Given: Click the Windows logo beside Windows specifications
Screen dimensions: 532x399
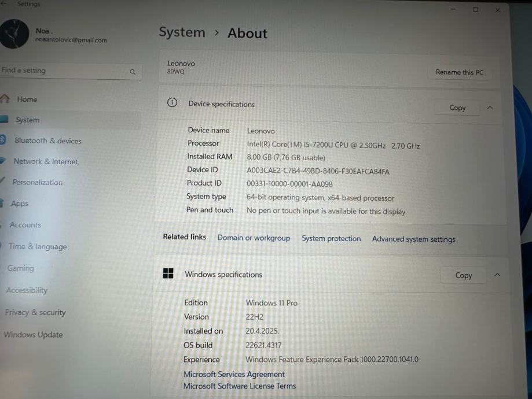Looking at the screenshot, I should tap(168, 274).
